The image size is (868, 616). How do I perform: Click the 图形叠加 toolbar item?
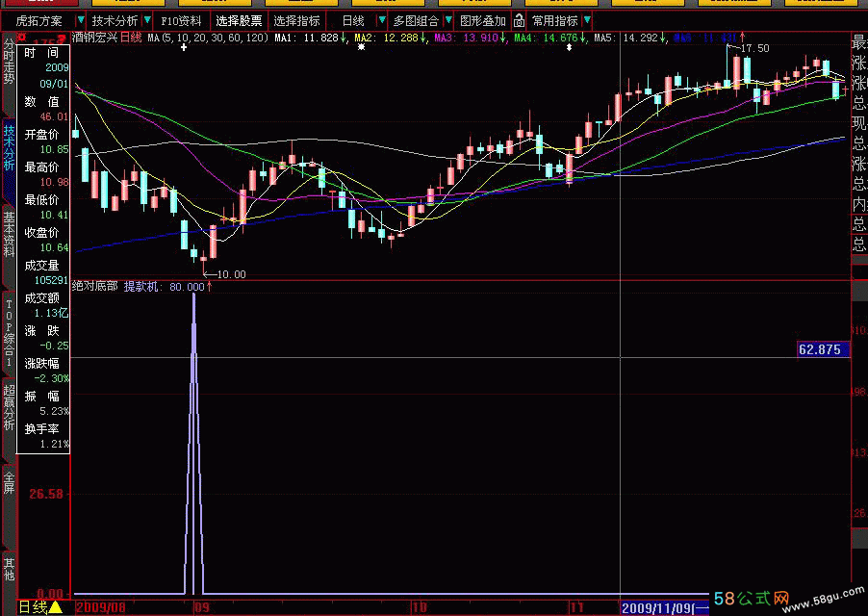click(x=482, y=20)
